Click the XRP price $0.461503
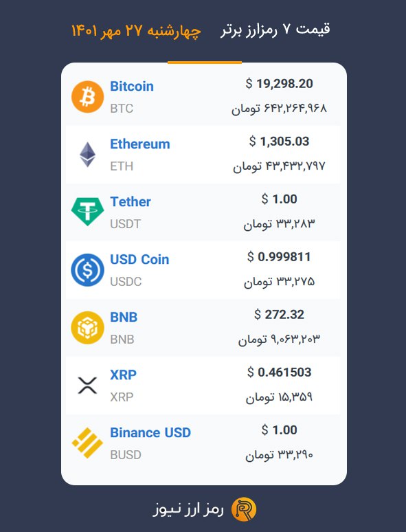This screenshot has width=406, height=532. (279, 373)
